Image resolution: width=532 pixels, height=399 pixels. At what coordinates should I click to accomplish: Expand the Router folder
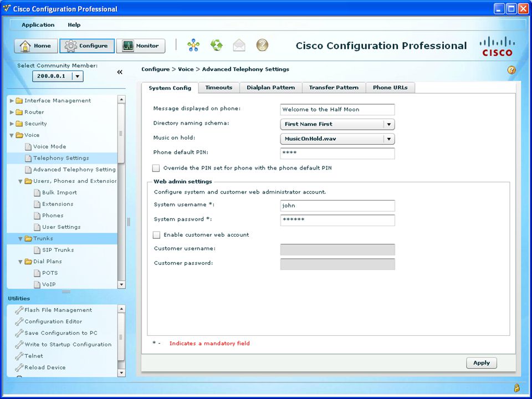12,112
